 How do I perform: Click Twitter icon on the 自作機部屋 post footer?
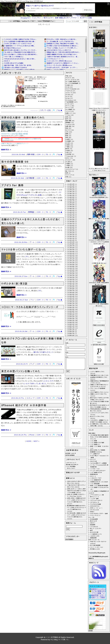point(54,178)
